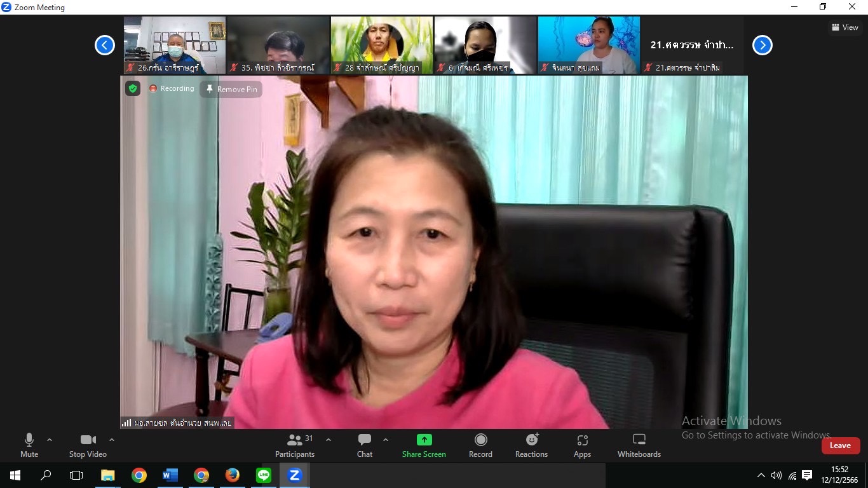Click the network signal bars on the pinned video

click(126, 423)
